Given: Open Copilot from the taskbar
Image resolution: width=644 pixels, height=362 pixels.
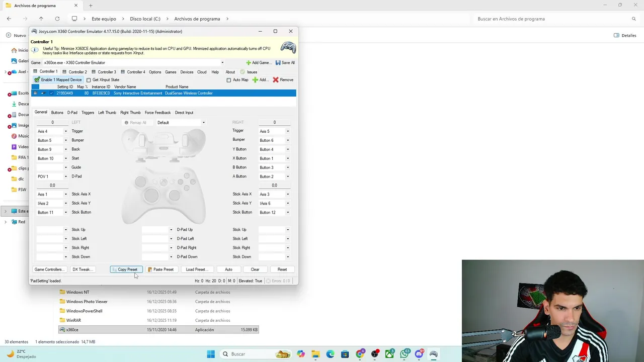Looking at the screenshot, I should [301, 354].
